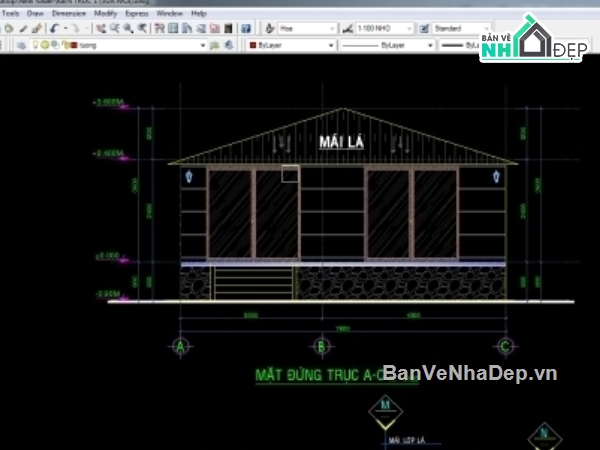This screenshot has width=600, height=450.
Task: Click the MÁI LÁ roof label in drawing
Action: coord(342,142)
